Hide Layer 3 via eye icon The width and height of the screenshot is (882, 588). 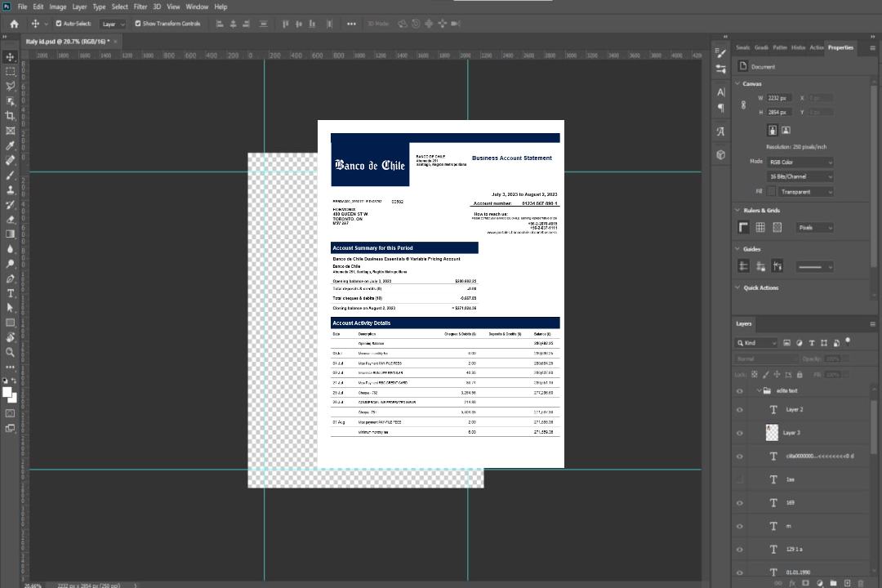[x=740, y=434]
